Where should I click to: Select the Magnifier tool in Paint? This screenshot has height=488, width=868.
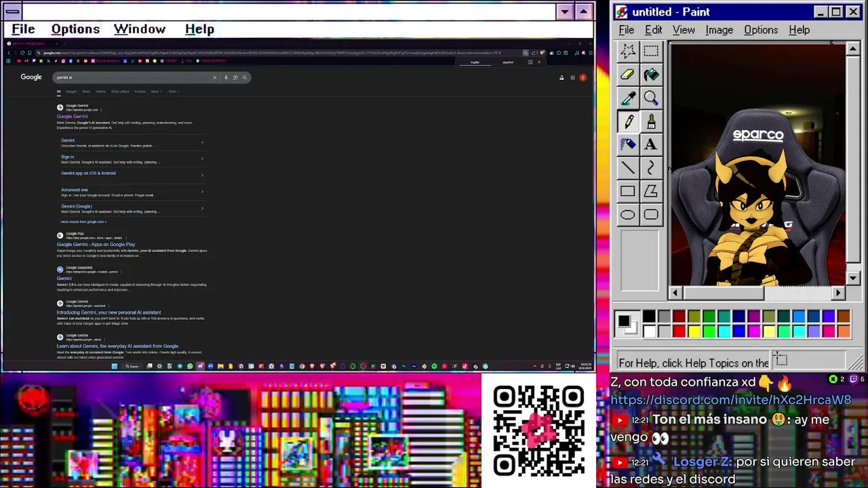point(651,98)
